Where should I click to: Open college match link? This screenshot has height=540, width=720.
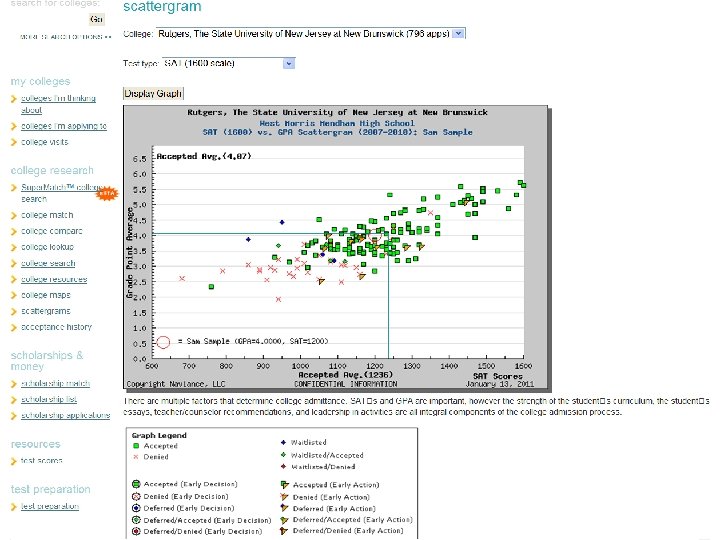click(47, 215)
